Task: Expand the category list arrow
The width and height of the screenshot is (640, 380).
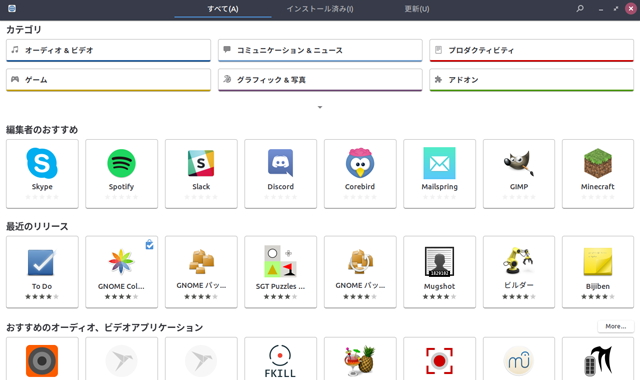Action: coord(320,107)
